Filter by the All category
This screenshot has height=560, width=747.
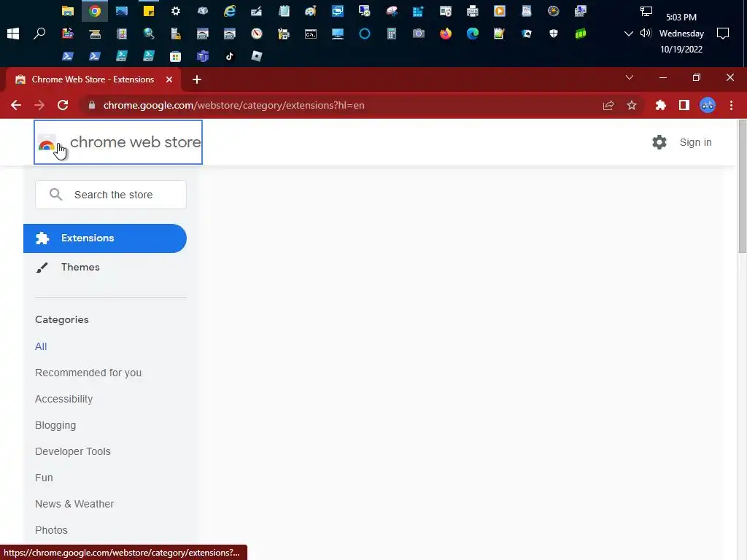tap(41, 346)
